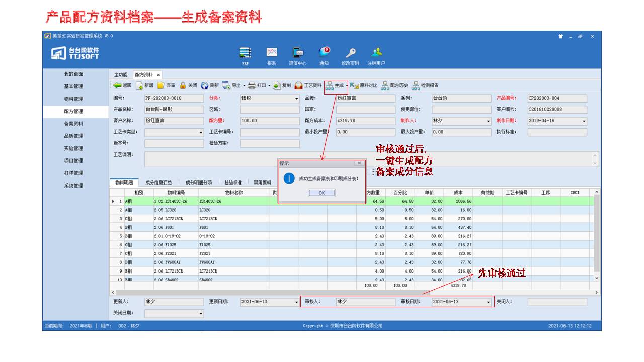The image size is (644, 362).
Task: Open the 导出 dropdown arrow
Action: click(245, 86)
